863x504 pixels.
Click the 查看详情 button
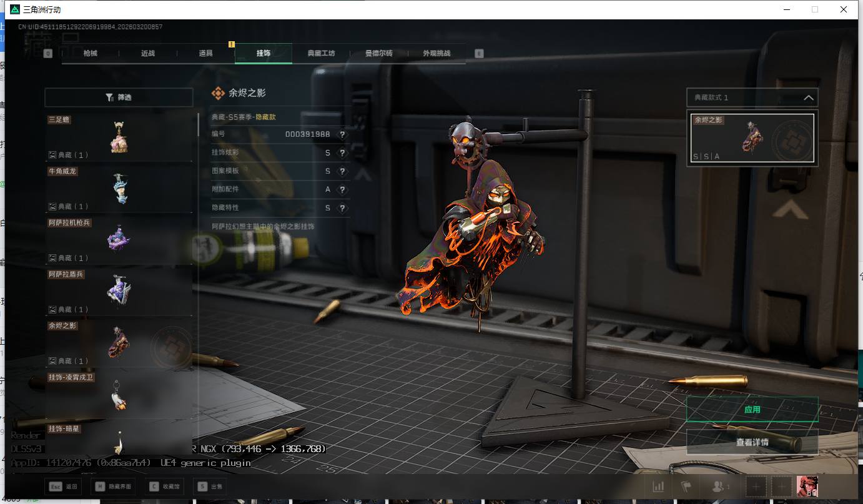(x=752, y=442)
